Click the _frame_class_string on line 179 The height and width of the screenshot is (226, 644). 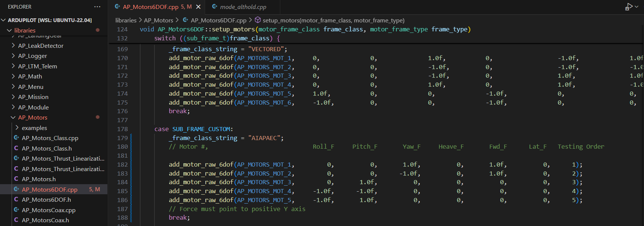203,138
